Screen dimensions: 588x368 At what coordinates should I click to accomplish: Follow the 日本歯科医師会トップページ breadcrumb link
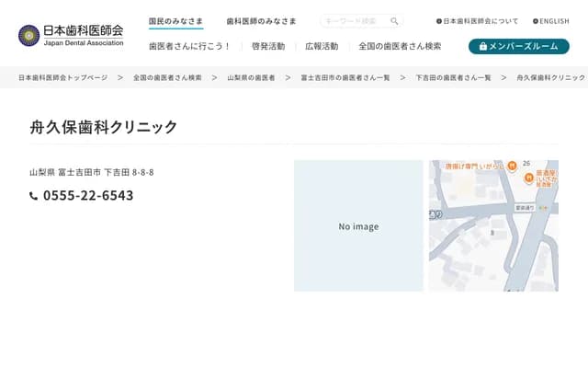tap(63, 78)
